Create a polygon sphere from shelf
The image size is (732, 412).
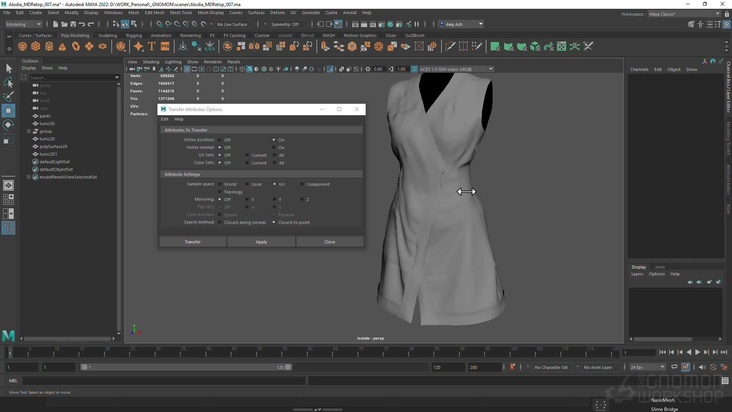pos(22,46)
